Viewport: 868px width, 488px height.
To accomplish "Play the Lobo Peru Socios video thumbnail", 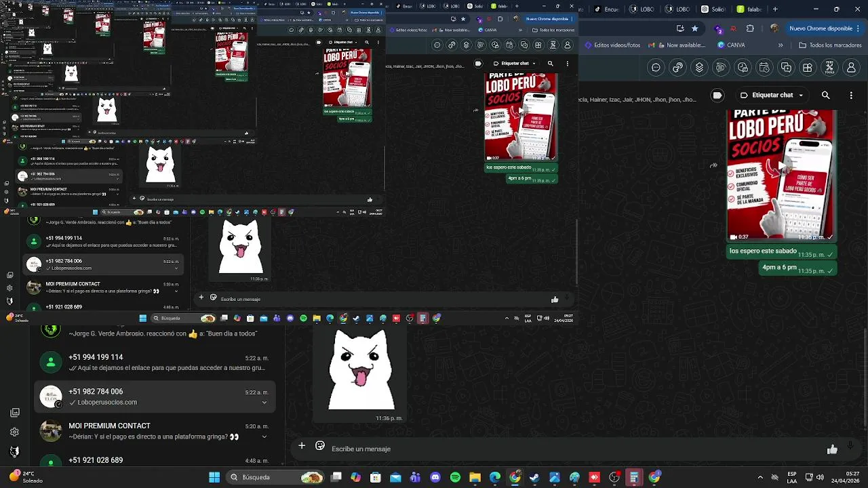I will (x=781, y=175).
